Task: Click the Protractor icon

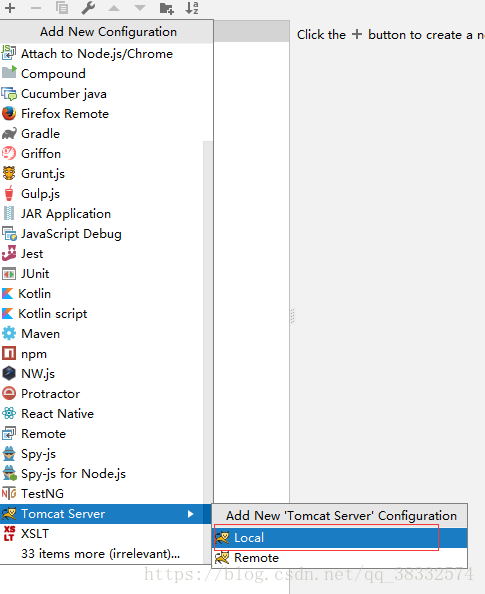Action: pyautogui.click(x=9, y=394)
